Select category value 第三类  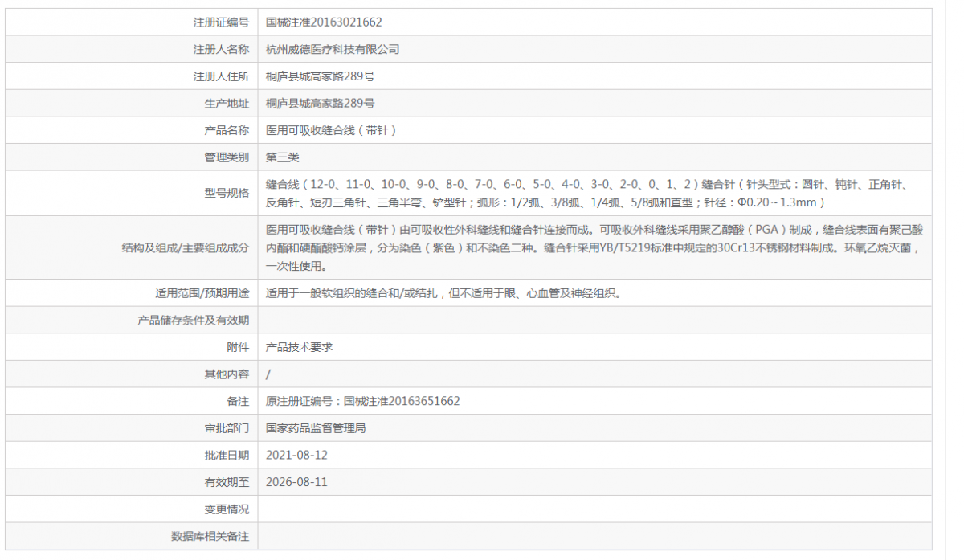(x=283, y=157)
